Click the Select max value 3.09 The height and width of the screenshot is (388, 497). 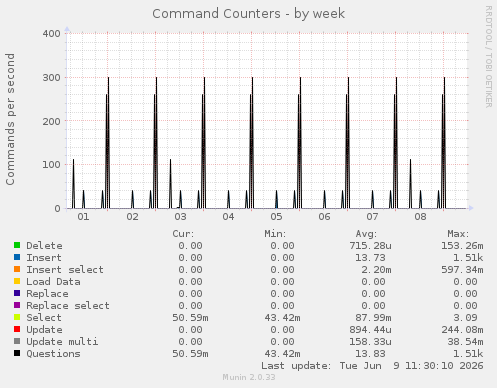point(465,318)
